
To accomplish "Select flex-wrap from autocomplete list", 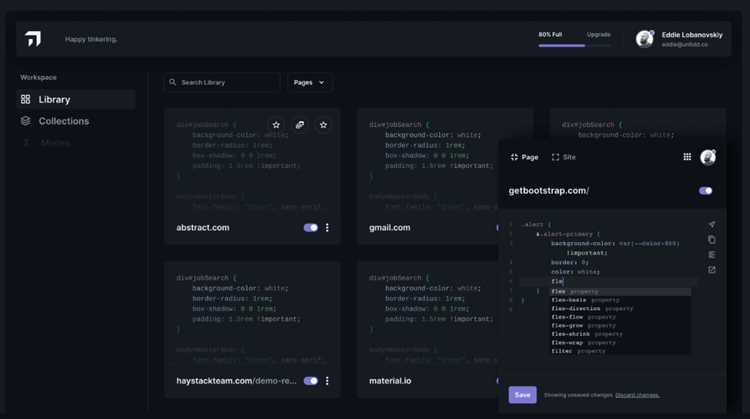I will point(621,342).
